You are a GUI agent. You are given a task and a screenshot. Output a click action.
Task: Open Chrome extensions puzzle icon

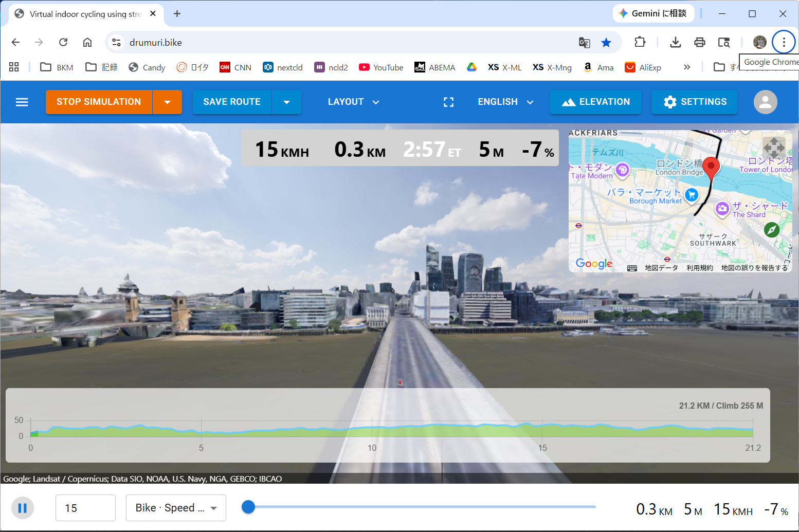(x=640, y=42)
